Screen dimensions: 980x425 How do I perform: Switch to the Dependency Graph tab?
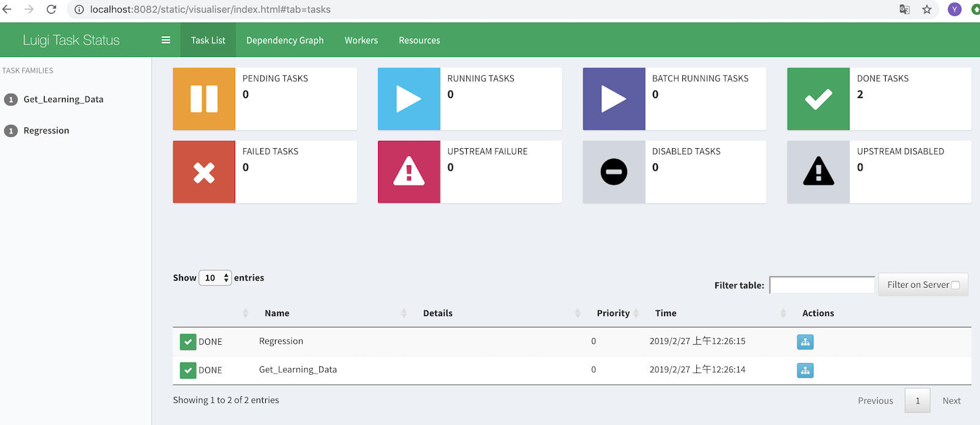285,40
